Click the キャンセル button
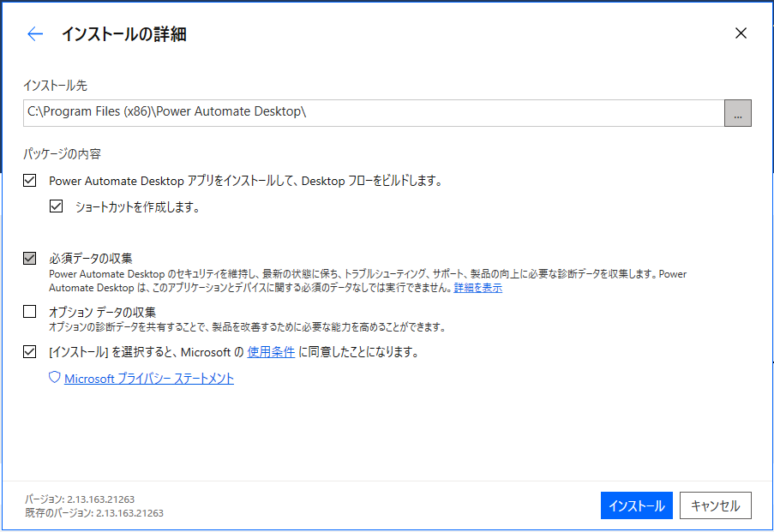This screenshot has height=532, width=774. 715,505
